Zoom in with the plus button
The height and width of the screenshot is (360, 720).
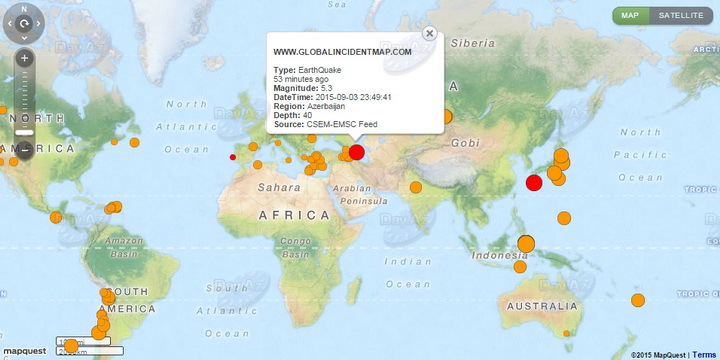tap(25, 58)
